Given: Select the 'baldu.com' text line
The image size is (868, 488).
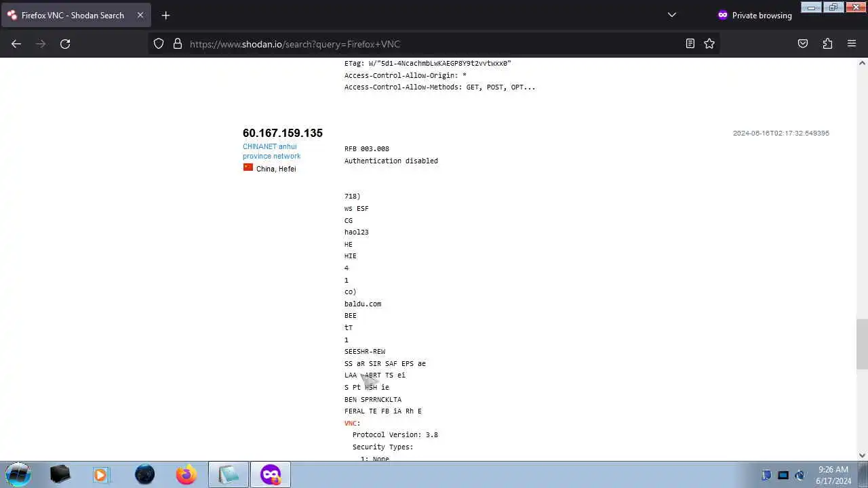Looking at the screenshot, I should [363, 304].
